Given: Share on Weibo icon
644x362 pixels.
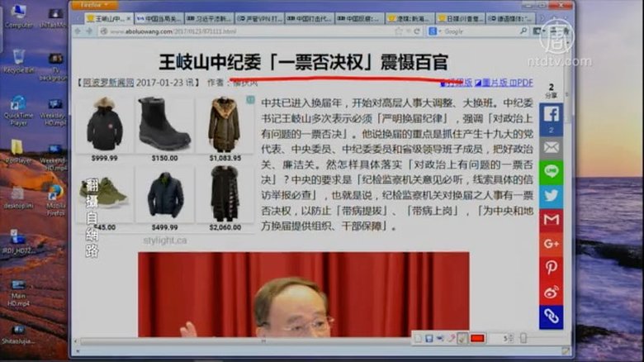Looking at the screenshot, I should click(x=551, y=291).
